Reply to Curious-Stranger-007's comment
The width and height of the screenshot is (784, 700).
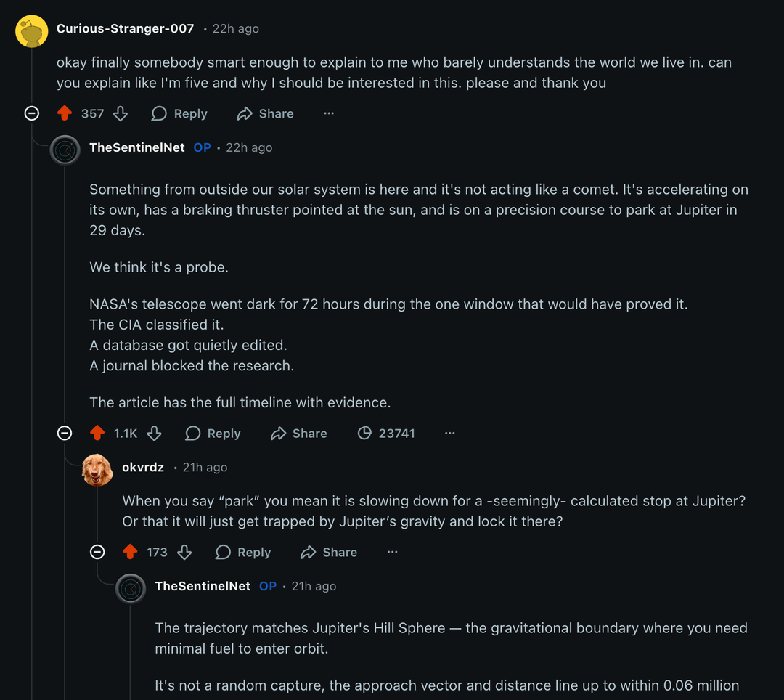(179, 113)
